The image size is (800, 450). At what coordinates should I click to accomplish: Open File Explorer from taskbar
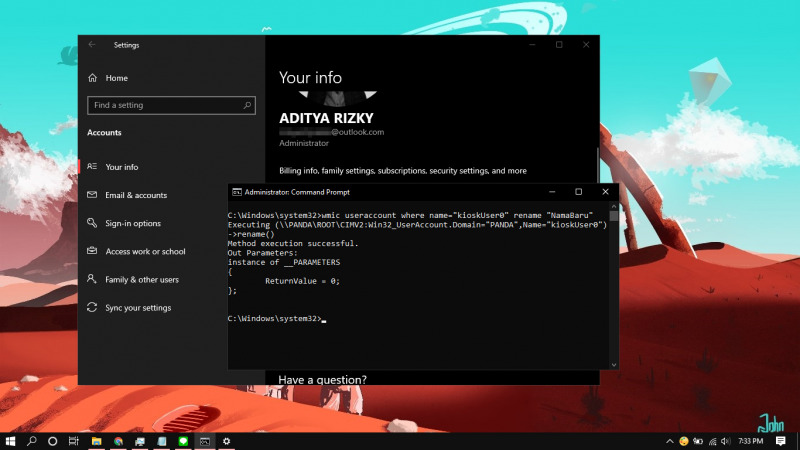pyautogui.click(x=96, y=441)
